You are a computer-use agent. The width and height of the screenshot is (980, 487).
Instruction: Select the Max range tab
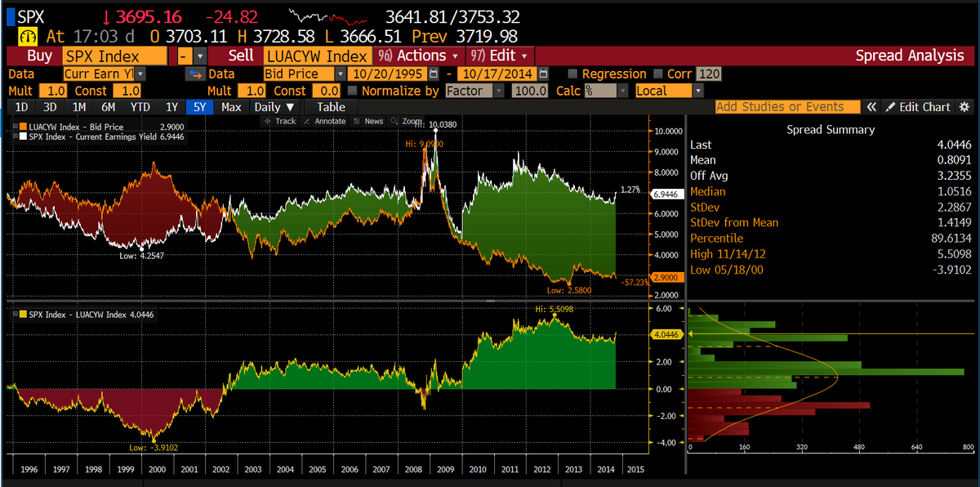[x=231, y=107]
